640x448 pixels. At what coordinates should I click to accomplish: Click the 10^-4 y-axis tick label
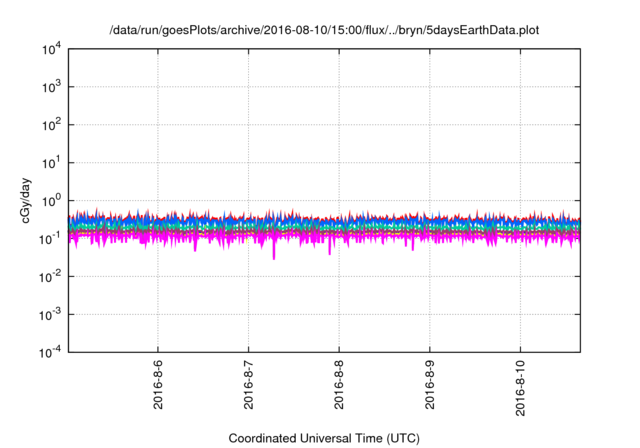tap(50, 352)
